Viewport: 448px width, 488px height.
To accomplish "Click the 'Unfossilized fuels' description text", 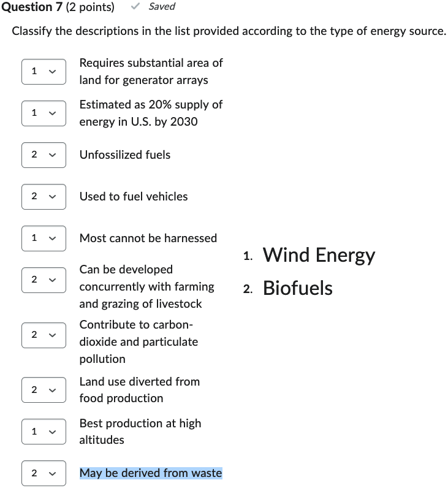I will click(x=125, y=155).
